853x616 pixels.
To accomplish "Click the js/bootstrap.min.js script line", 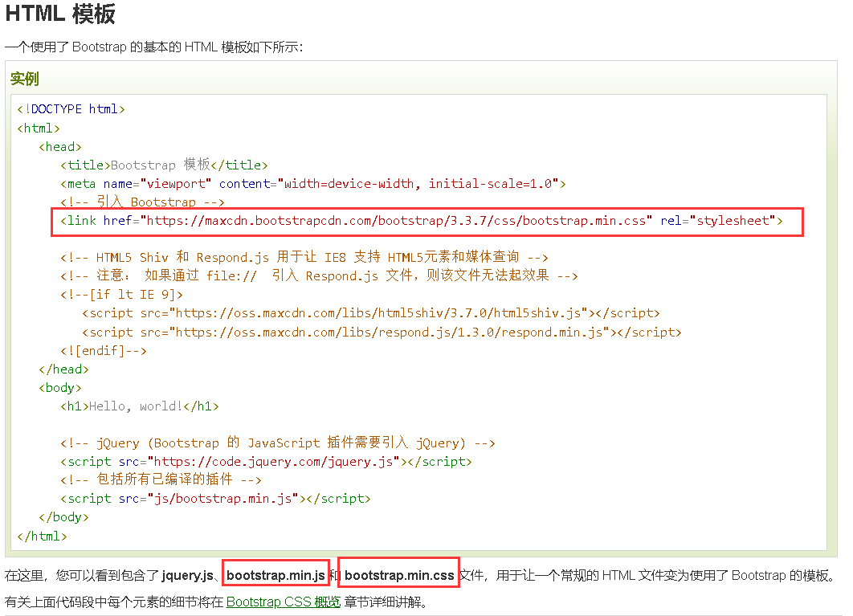I will (x=215, y=499).
